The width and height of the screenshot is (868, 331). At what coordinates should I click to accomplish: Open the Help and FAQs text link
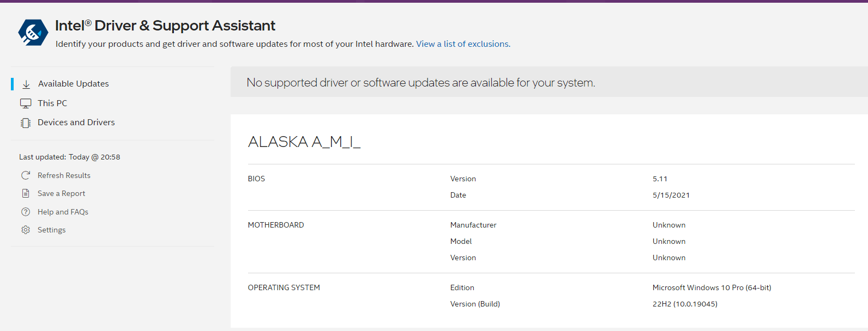[63, 212]
